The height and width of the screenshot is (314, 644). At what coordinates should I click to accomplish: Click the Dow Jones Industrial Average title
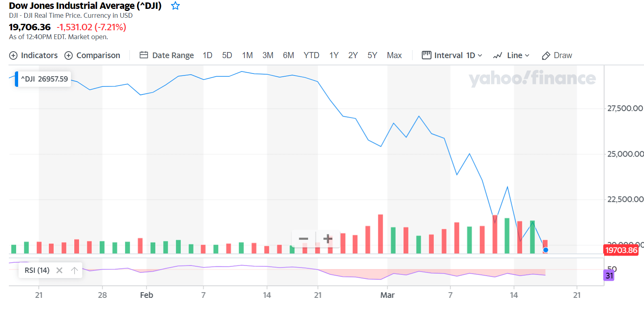[85, 6]
